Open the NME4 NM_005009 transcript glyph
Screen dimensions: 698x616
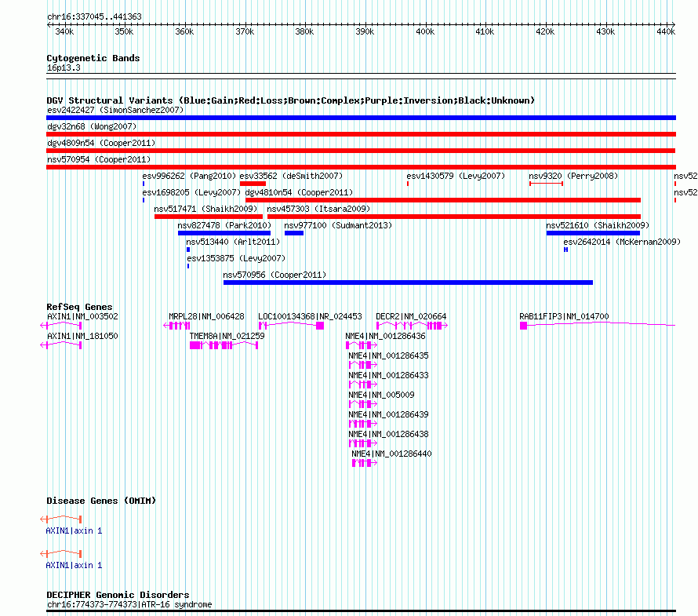point(359,404)
